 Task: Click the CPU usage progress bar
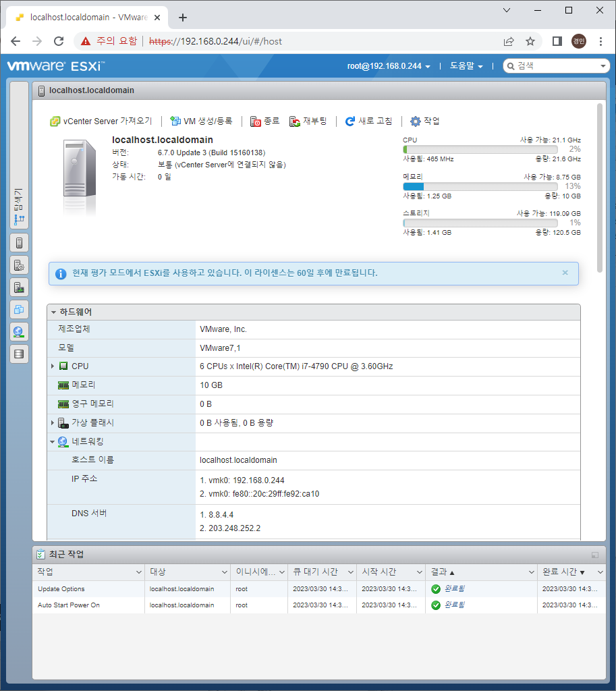click(x=480, y=149)
